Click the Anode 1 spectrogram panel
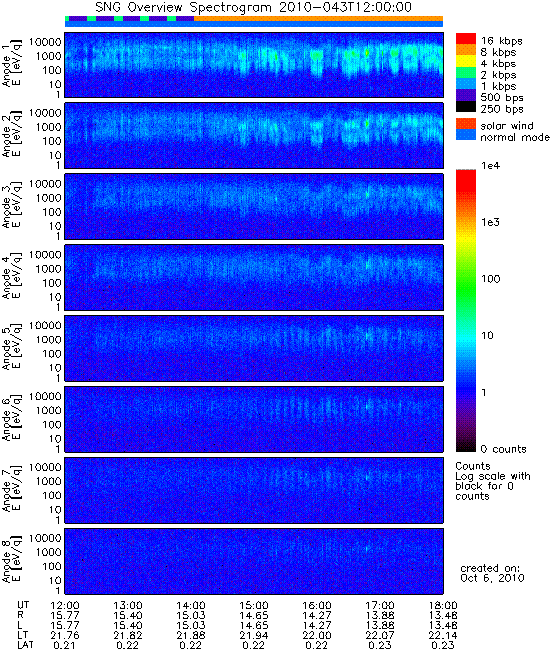The height and width of the screenshot is (651, 552). point(254,65)
